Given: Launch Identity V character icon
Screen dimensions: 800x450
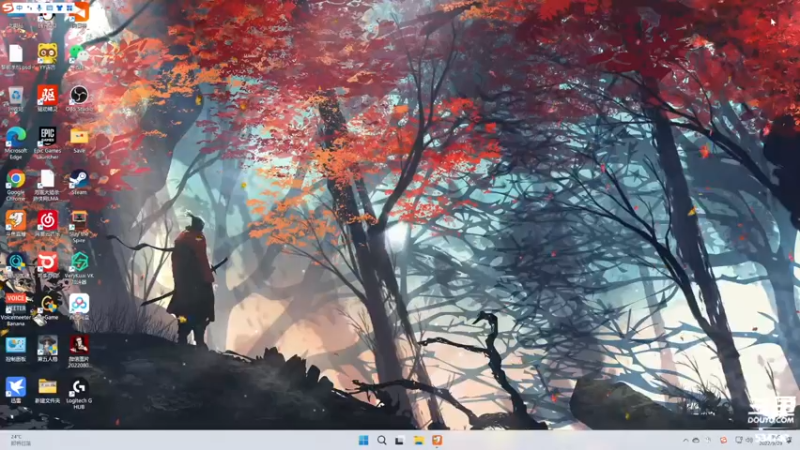Looking at the screenshot, I should pos(47,347).
